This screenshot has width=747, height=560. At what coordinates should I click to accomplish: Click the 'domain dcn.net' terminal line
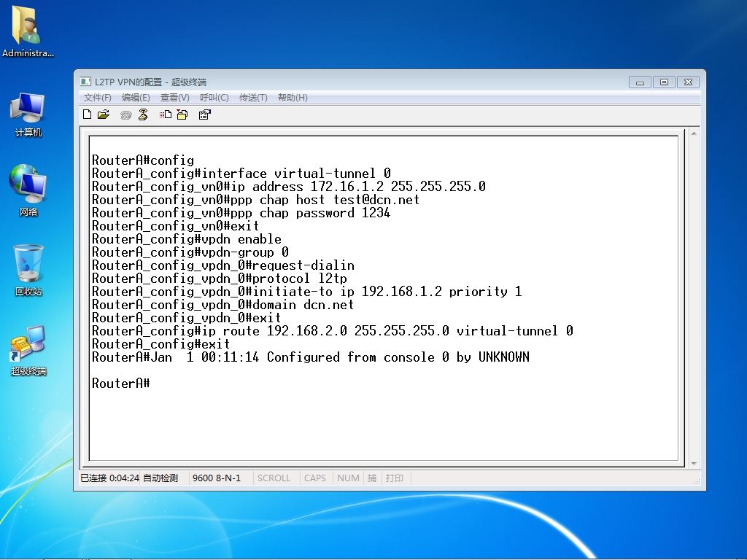pos(223,305)
